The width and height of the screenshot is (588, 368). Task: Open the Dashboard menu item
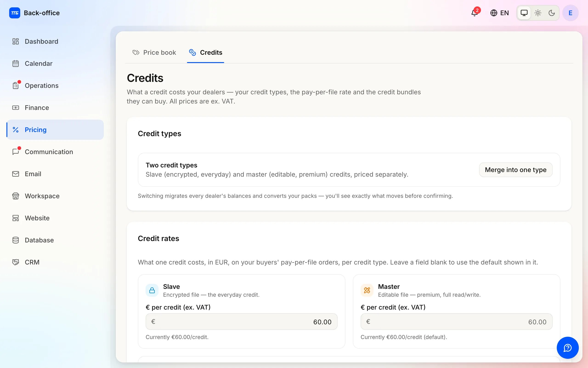point(55,41)
